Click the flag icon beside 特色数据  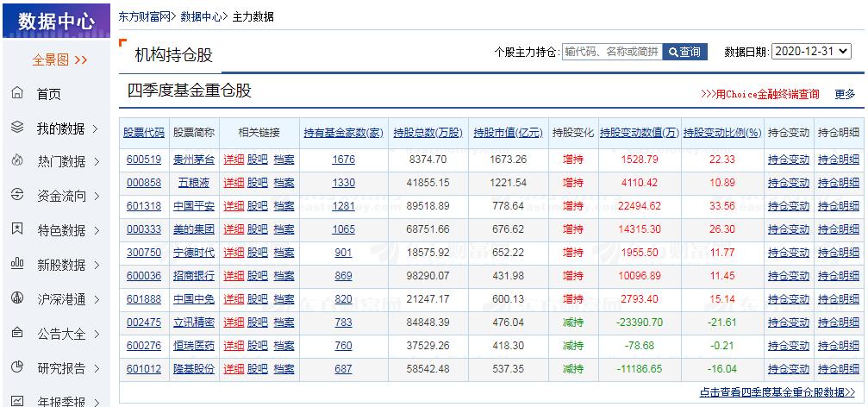coord(17,229)
